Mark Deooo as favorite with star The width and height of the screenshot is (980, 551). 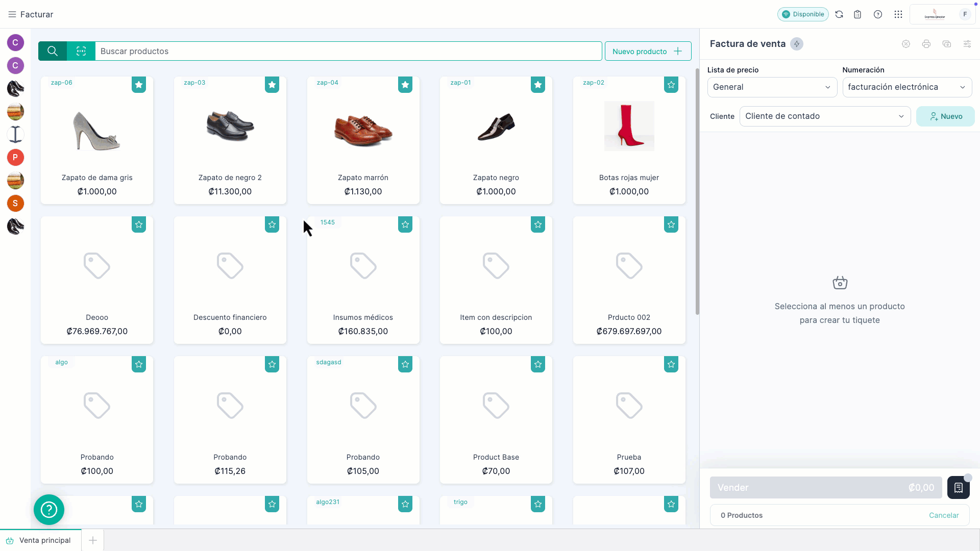139,224
